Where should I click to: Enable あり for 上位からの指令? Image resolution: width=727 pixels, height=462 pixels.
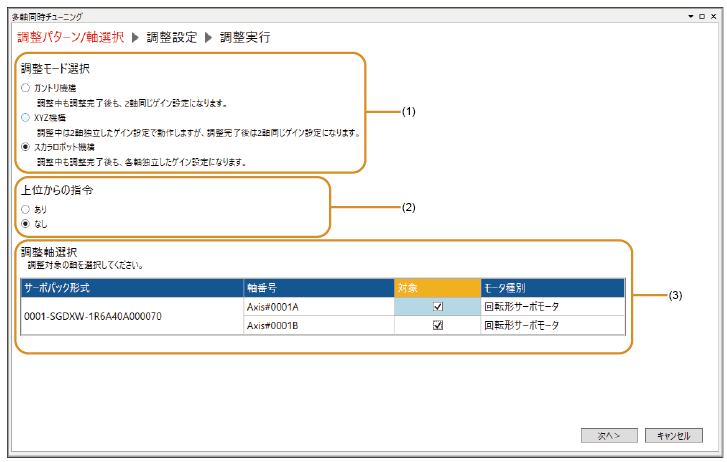tap(25, 210)
